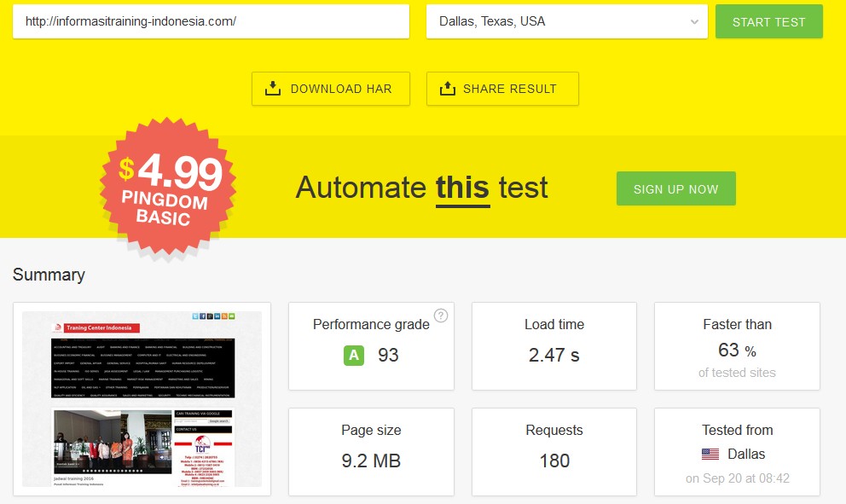
Task: Click the DOWNLOAD HAR button
Action: pos(331,89)
